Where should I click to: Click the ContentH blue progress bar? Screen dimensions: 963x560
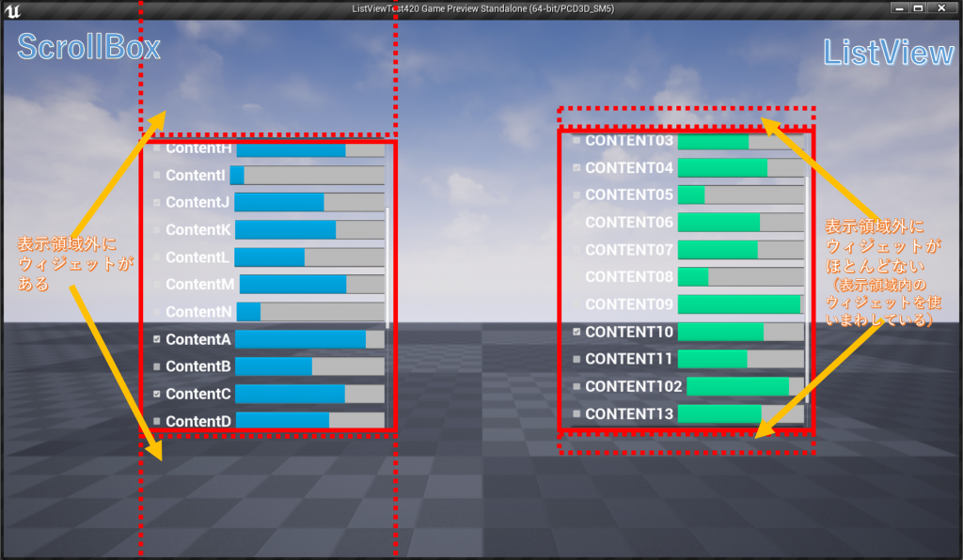coord(310,149)
